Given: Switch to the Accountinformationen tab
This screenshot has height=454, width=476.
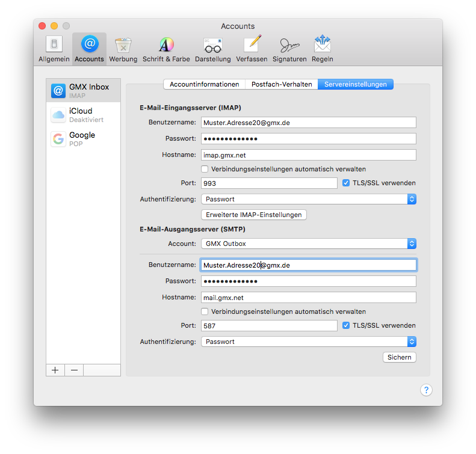Looking at the screenshot, I should click(204, 84).
